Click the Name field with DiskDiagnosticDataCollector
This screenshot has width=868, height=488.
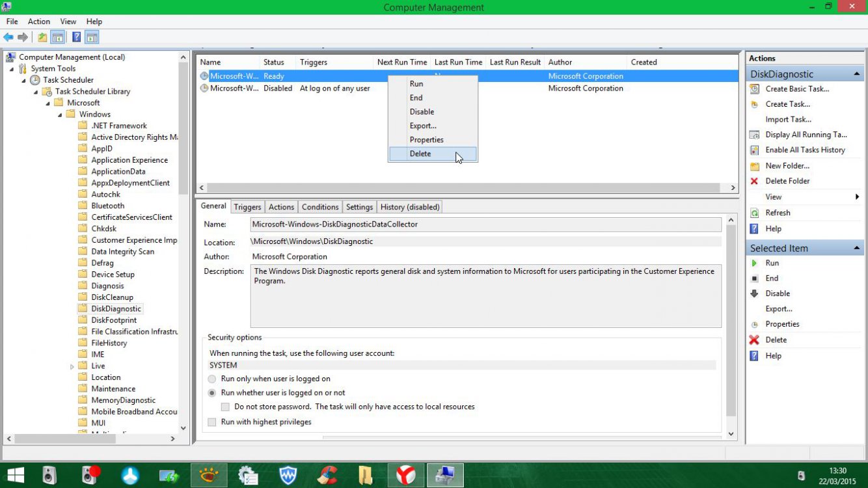tap(486, 224)
